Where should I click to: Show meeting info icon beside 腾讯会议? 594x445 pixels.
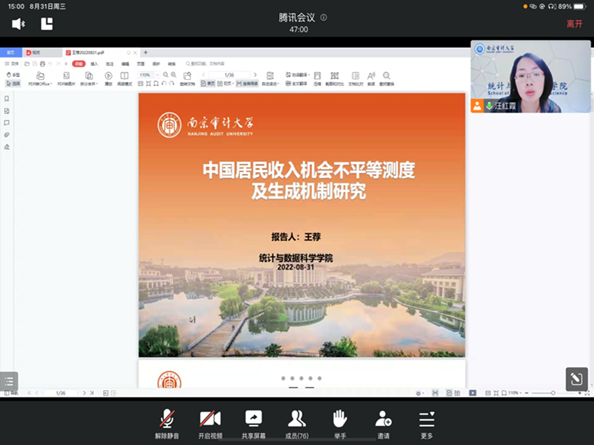point(324,17)
